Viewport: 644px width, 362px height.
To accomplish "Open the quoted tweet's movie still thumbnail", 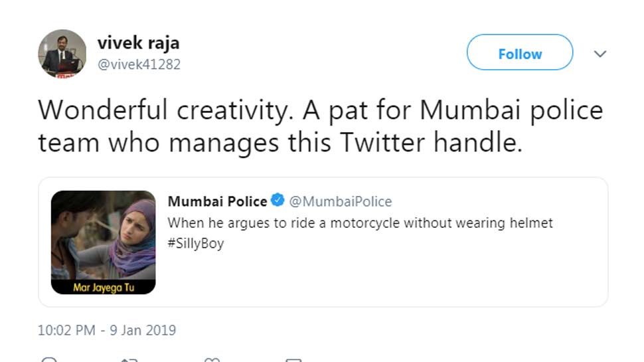I will click(103, 242).
